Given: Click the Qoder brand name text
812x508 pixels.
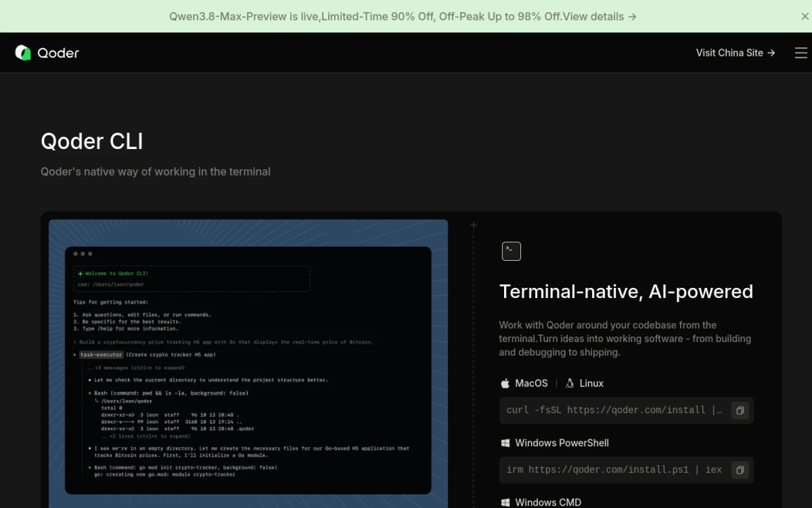Looking at the screenshot, I should coord(58,53).
